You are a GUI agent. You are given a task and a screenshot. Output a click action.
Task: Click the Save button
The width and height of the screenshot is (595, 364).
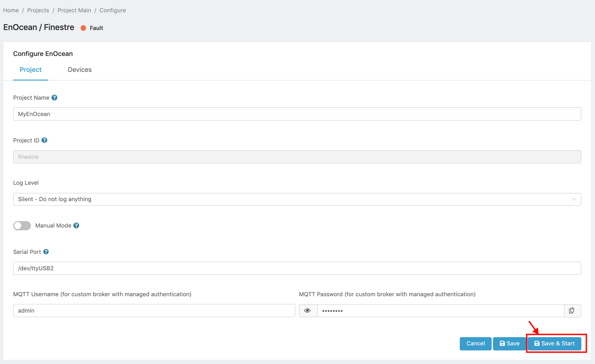[509, 344]
